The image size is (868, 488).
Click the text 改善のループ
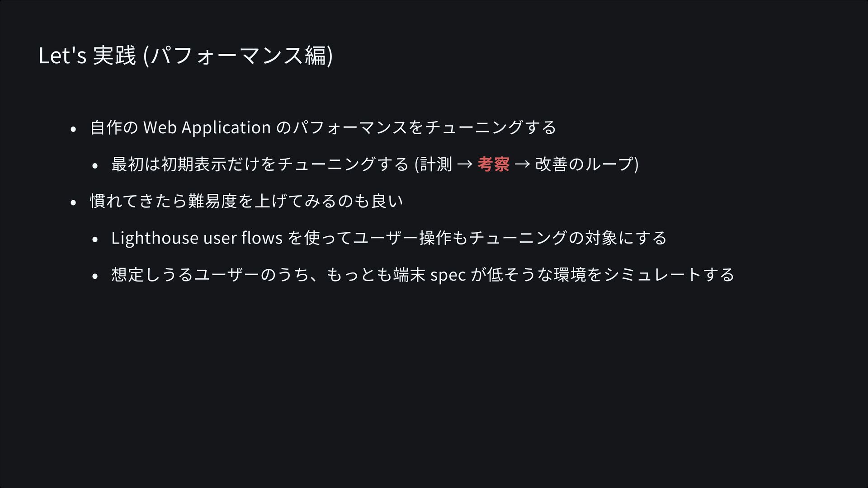point(584,164)
